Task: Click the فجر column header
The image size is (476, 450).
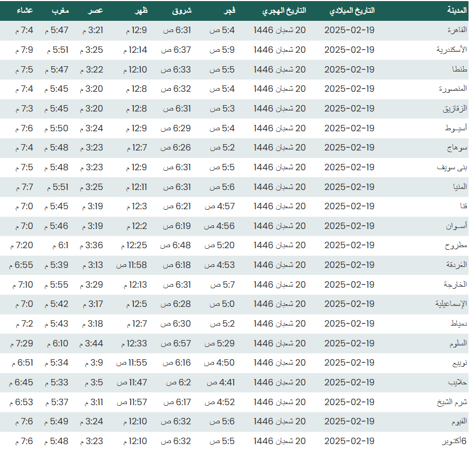Action: [229, 11]
